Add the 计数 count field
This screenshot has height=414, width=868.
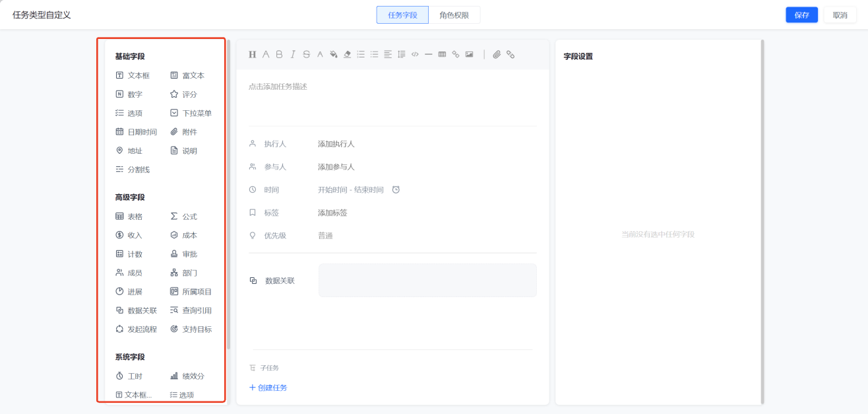(129, 254)
